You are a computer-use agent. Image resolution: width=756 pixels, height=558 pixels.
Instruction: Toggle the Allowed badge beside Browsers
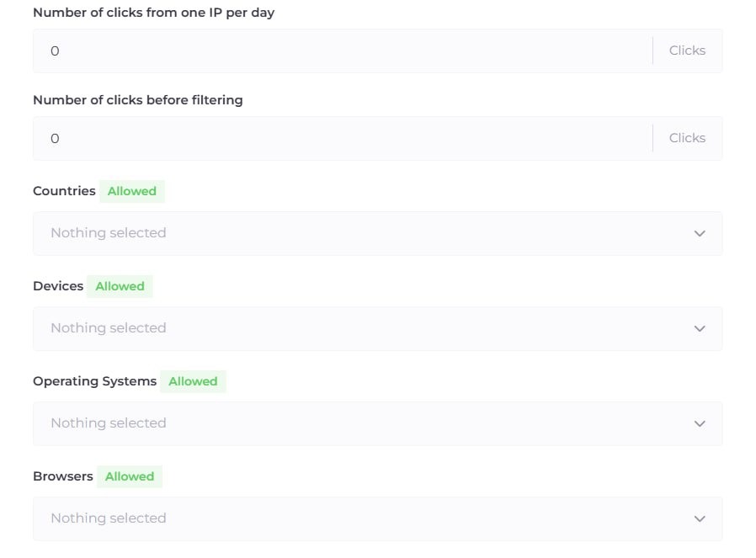(x=130, y=476)
